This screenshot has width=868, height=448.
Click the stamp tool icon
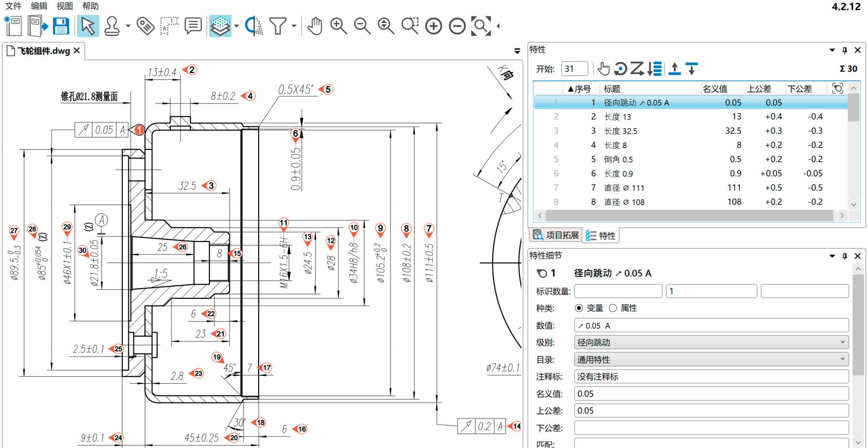pyautogui.click(x=112, y=26)
